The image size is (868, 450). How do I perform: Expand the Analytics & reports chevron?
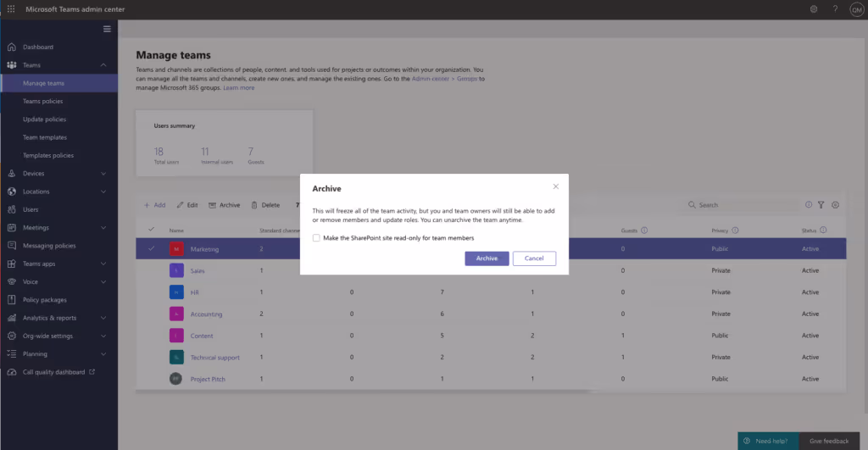pos(103,319)
